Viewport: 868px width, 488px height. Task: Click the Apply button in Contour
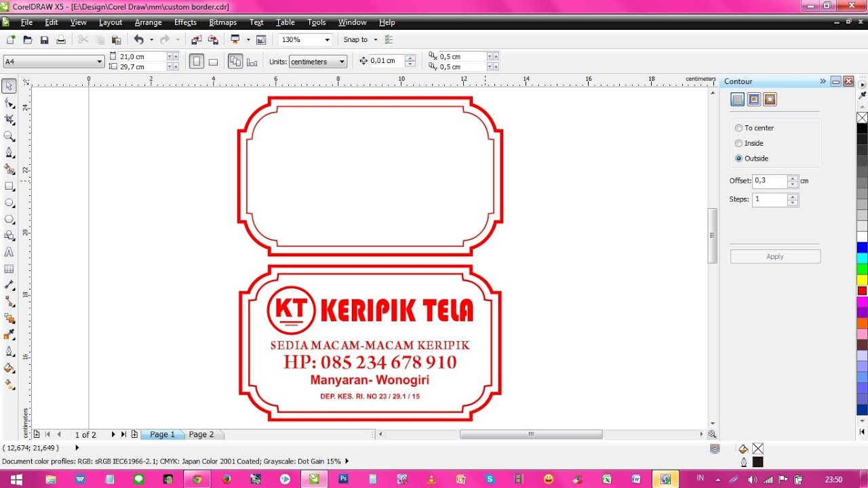click(x=775, y=257)
